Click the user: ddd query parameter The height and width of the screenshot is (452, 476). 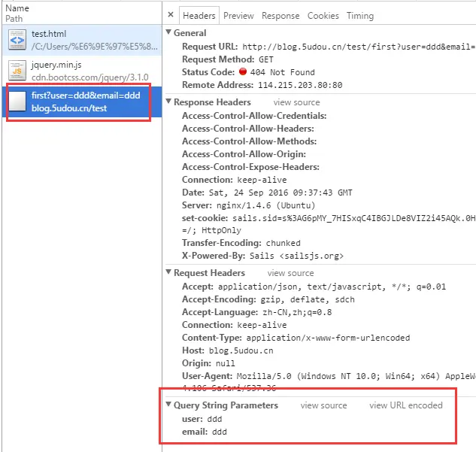(202, 419)
